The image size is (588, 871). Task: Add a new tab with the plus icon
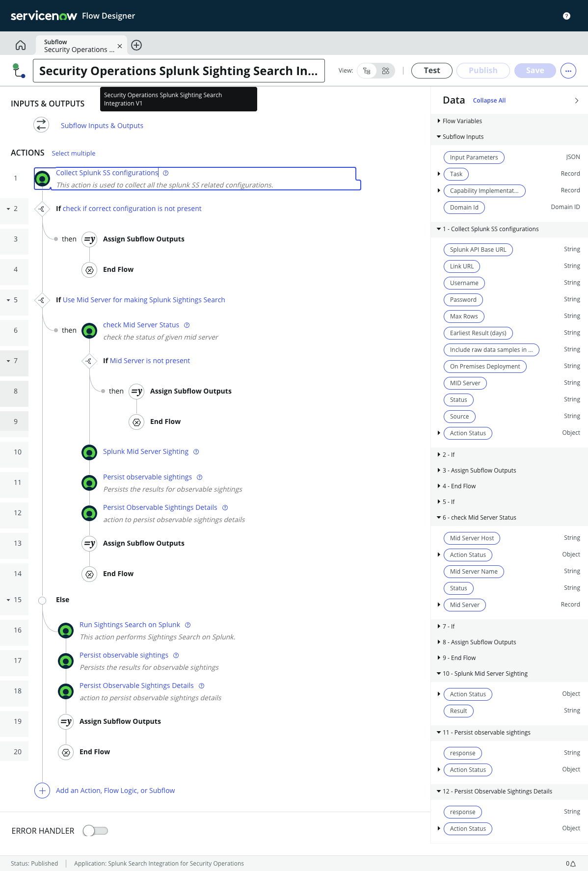(137, 45)
